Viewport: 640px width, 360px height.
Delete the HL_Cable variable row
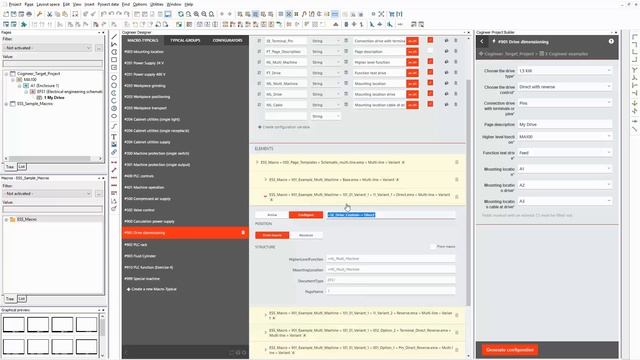[456, 104]
